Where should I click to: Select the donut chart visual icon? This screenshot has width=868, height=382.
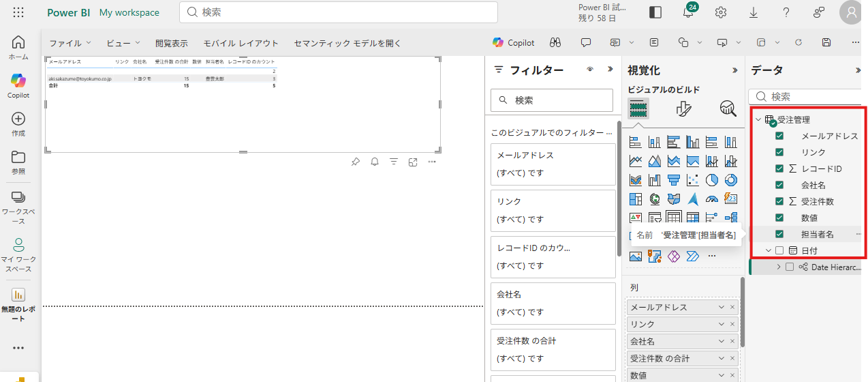(x=731, y=180)
